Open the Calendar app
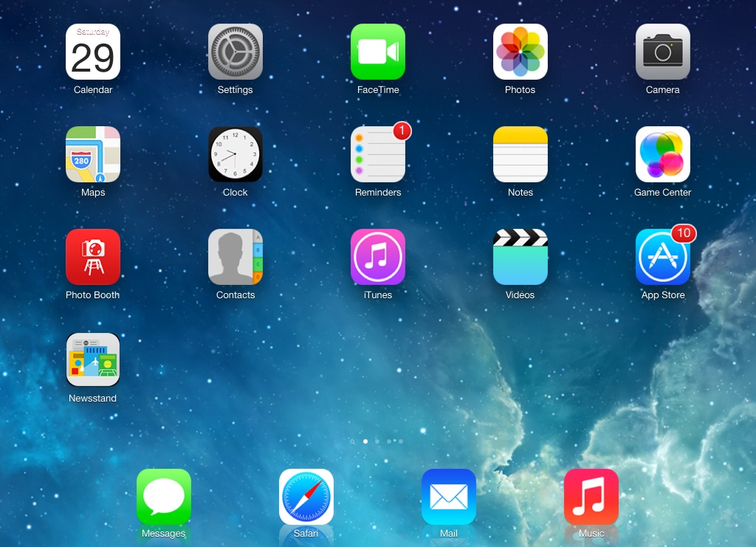The height and width of the screenshot is (547, 756). click(93, 52)
